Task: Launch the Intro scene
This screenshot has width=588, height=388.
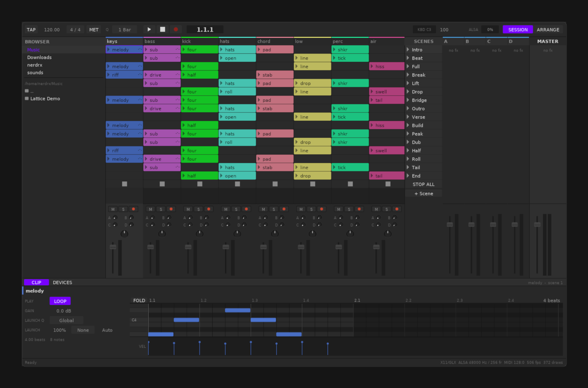Action: [x=408, y=50]
